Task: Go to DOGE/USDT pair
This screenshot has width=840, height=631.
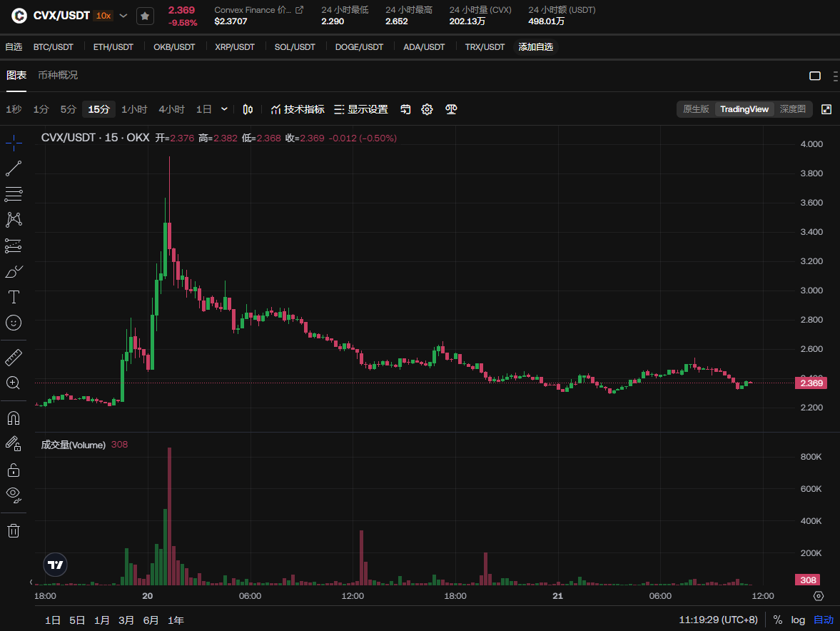Action: (x=359, y=47)
